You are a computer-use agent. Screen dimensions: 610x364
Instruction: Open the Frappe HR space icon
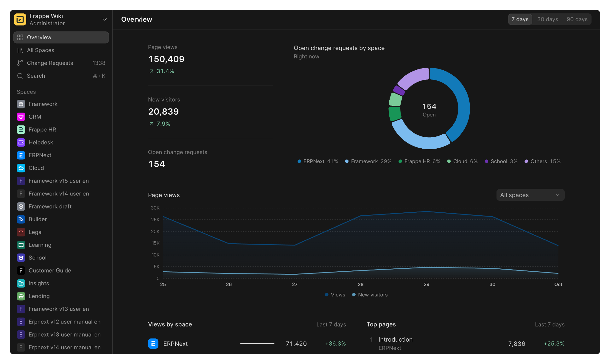[21, 130]
